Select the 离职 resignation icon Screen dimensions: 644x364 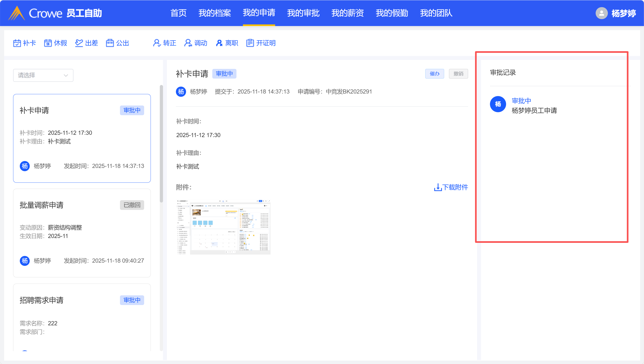[219, 43]
